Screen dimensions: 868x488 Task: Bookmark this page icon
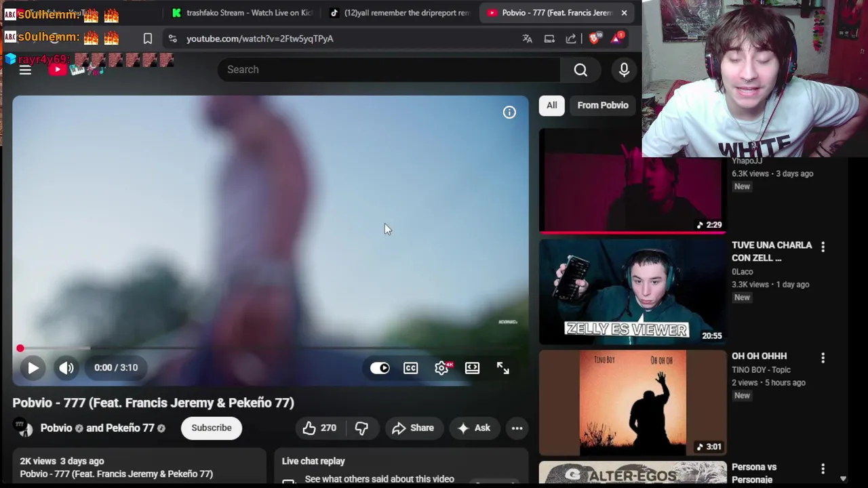[x=147, y=39]
